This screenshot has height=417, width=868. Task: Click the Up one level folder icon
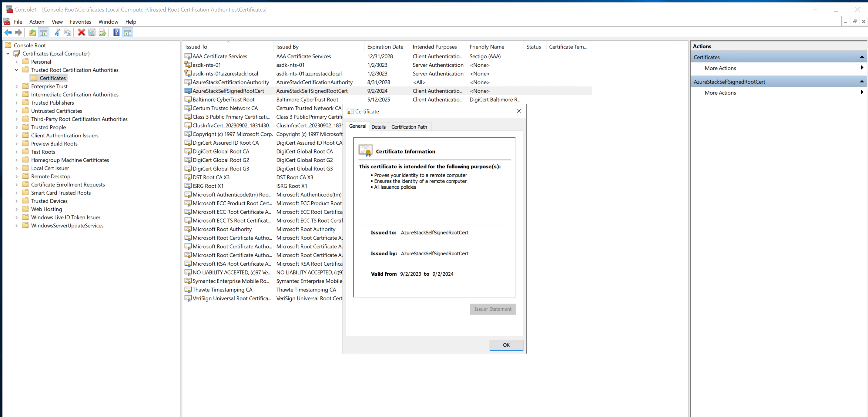32,33
